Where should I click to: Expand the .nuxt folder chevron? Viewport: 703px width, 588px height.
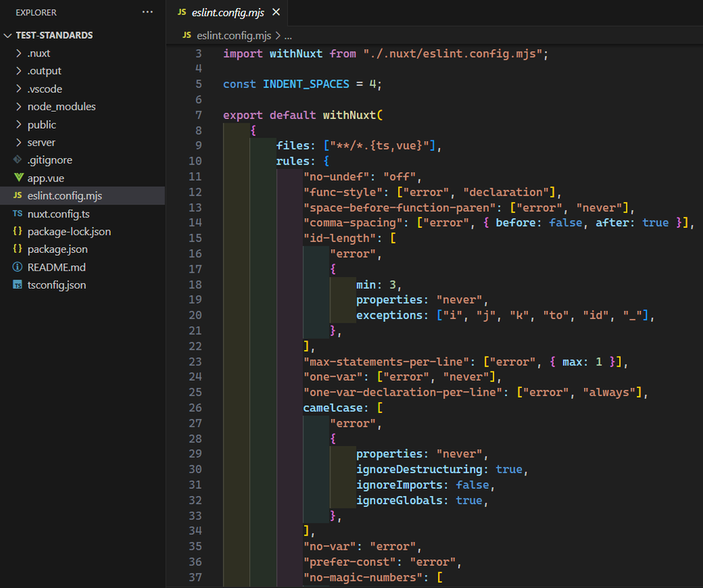18,54
